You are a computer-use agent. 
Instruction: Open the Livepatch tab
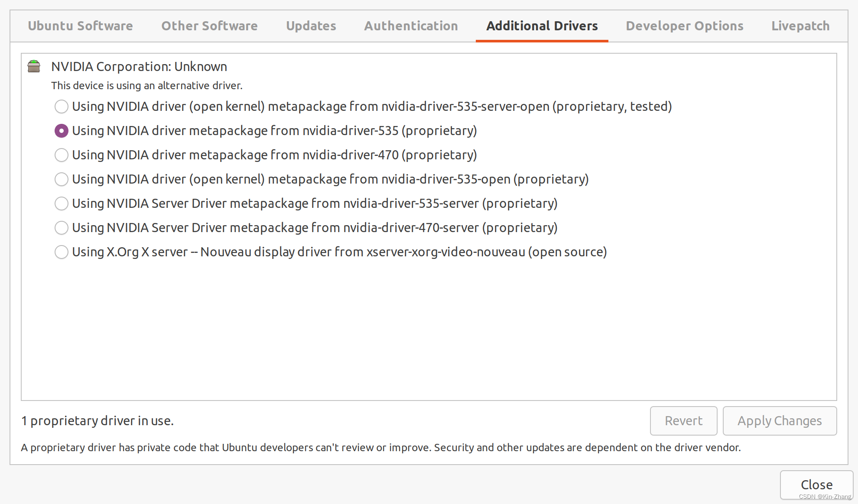800,26
